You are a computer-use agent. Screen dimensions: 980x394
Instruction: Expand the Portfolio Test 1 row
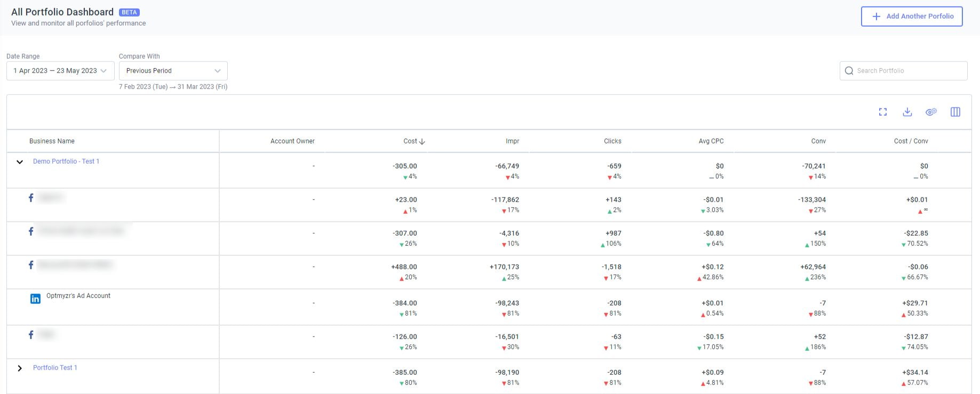[20, 368]
